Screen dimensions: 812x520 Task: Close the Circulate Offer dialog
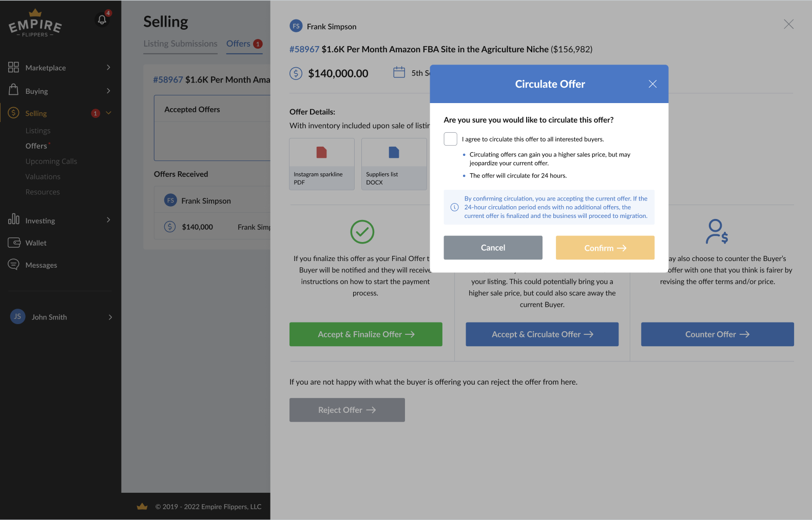[652, 84]
